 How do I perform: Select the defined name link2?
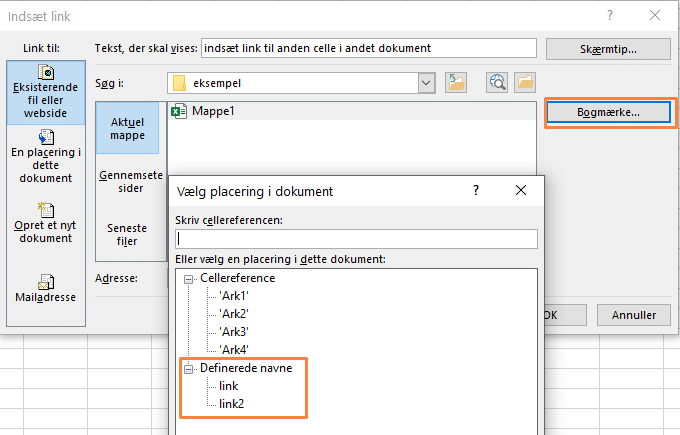click(232, 403)
